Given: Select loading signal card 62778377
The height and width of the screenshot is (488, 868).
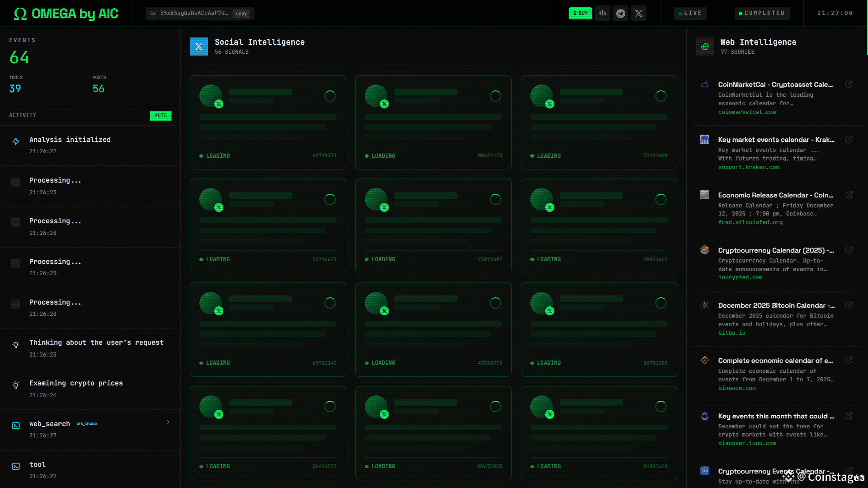Looking at the screenshot, I should pos(268,122).
